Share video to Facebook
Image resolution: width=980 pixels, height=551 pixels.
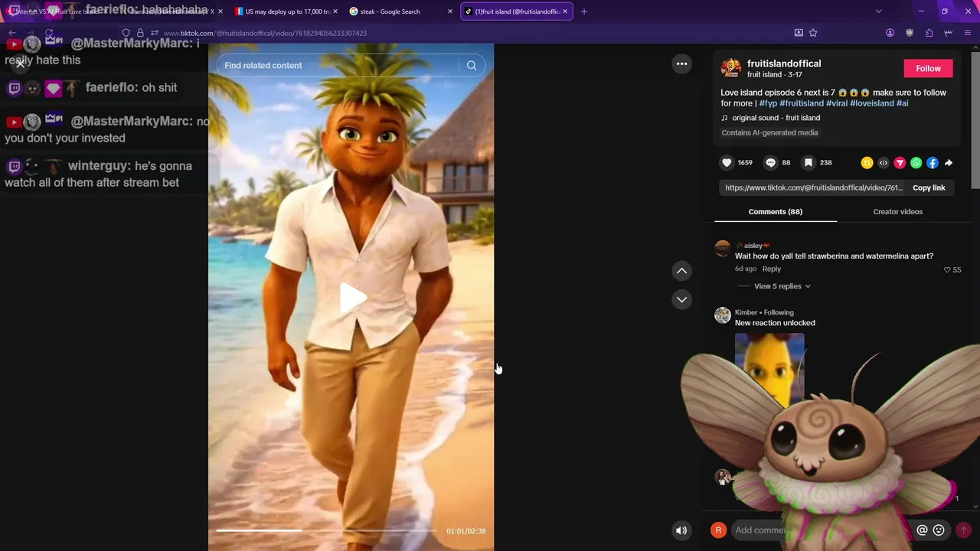click(932, 162)
